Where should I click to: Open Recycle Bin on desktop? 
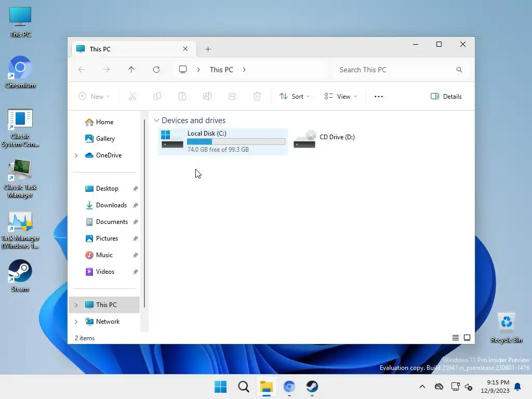[x=506, y=328]
